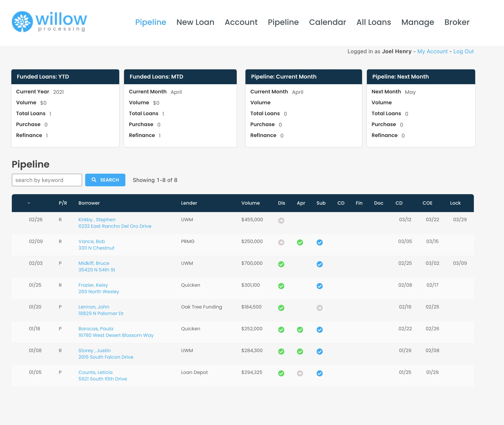Image resolution: width=504 pixels, height=425 pixels.
Task: Click the green Dis checkmark for Midkiff, Bruce
Action: (x=281, y=264)
